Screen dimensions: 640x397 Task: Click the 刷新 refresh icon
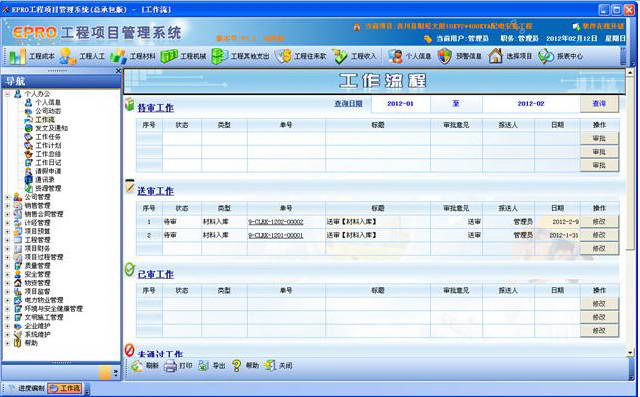pos(137,366)
